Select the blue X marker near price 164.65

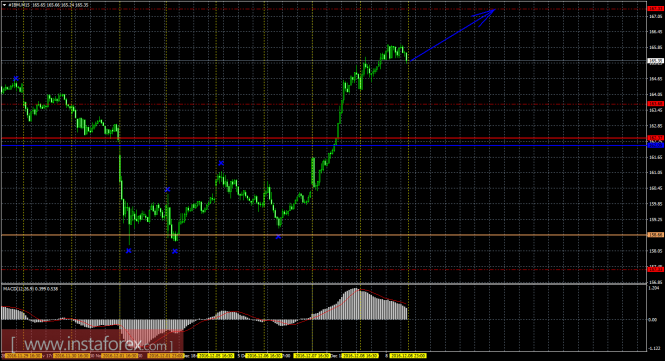point(16,78)
